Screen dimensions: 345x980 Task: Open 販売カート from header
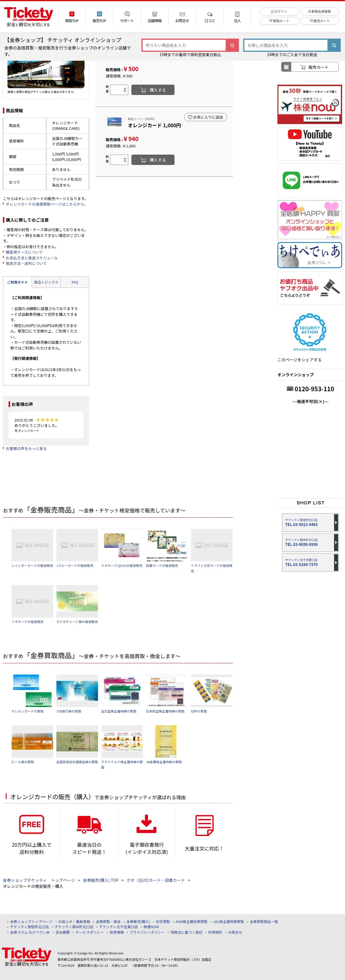pos(319,21)
